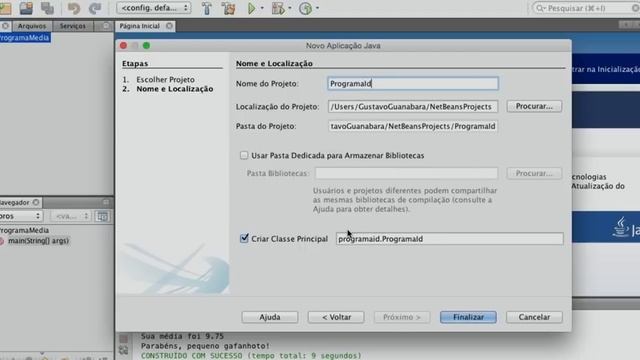The image size is (640, 360).
Task: Click the Build Project hammer icon
Action: tap(207, 8)
